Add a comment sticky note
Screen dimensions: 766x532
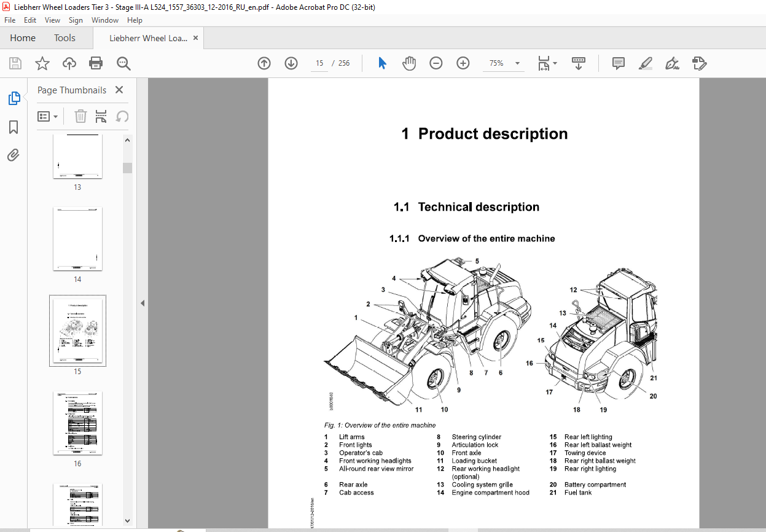(x=619, y=63)
